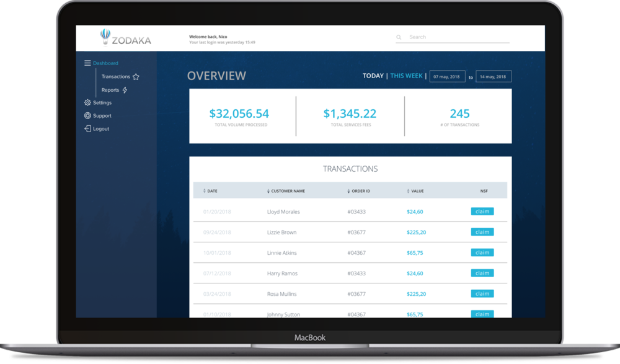Click the Settings gear icon
Image resolution: width=620 pixels, height=364 pixels.
click(x=87, y=102)
